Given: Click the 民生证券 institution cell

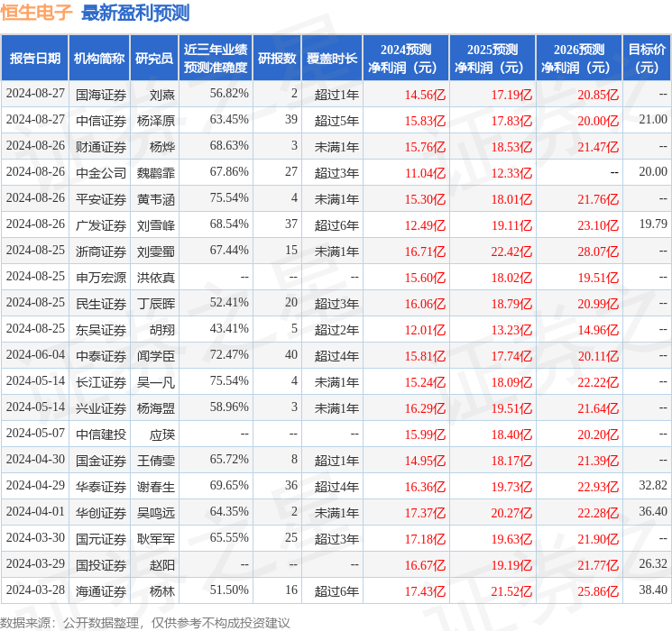Looking at the screenshot, I should tap(101, 304).
